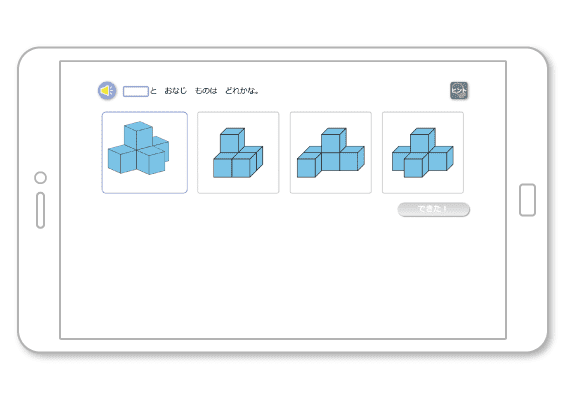Tap the round front camera on the bezel
Screen dimensions: 566x400
point(40,178)
